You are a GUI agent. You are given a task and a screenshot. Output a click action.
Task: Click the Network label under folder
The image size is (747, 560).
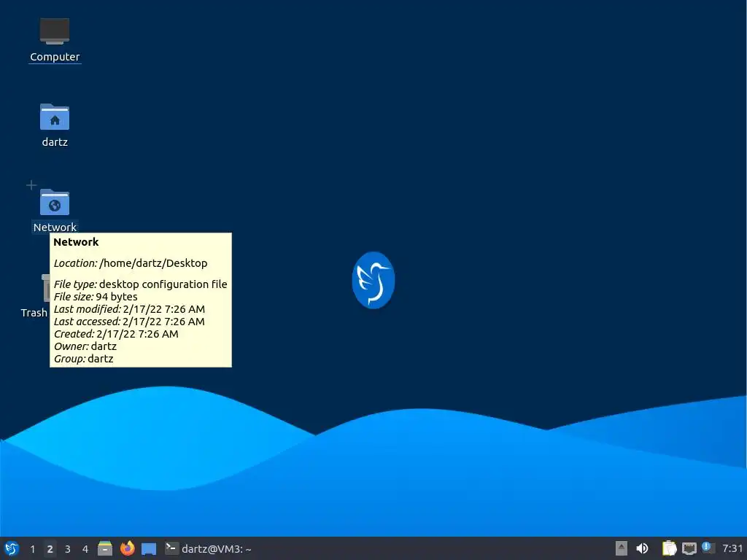[x=55, y=227]
